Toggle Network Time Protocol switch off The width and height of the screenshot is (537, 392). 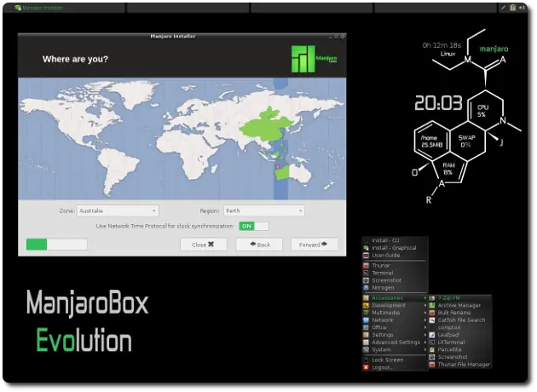[x=254, y=227]
